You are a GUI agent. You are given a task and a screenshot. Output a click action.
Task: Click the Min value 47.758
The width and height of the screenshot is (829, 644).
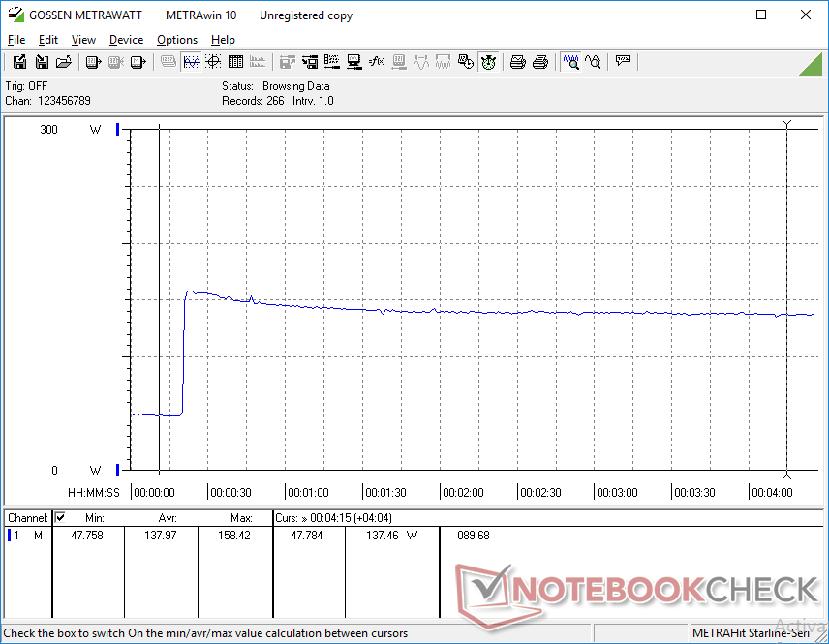click(87, 536)
